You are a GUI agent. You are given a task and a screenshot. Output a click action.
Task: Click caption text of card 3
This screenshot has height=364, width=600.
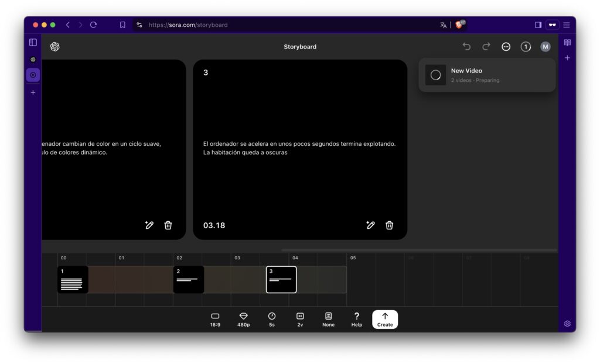tap(299, 148)
